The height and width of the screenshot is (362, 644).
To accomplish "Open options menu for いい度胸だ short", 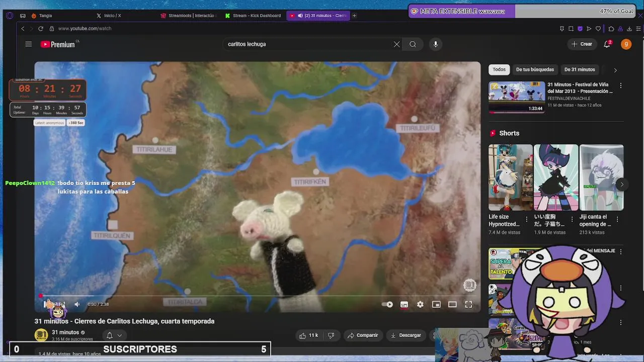I will (x=572, y=219).
